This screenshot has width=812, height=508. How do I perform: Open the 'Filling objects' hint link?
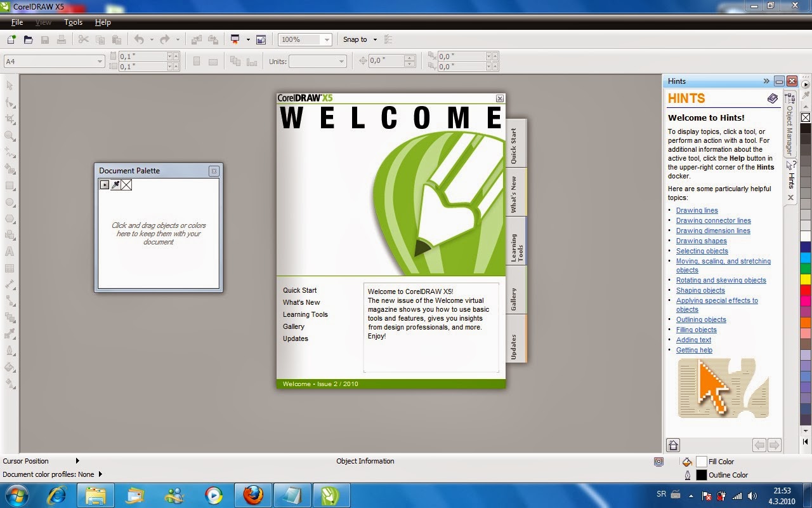pos(697,330)
